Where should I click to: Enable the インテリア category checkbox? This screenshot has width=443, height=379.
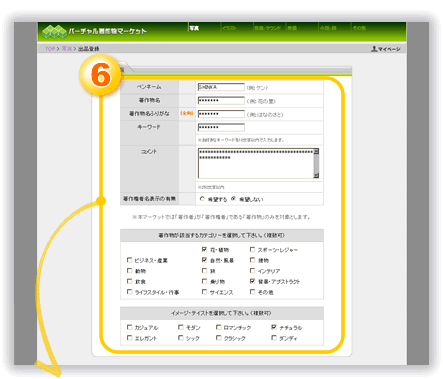pos(252,270)
